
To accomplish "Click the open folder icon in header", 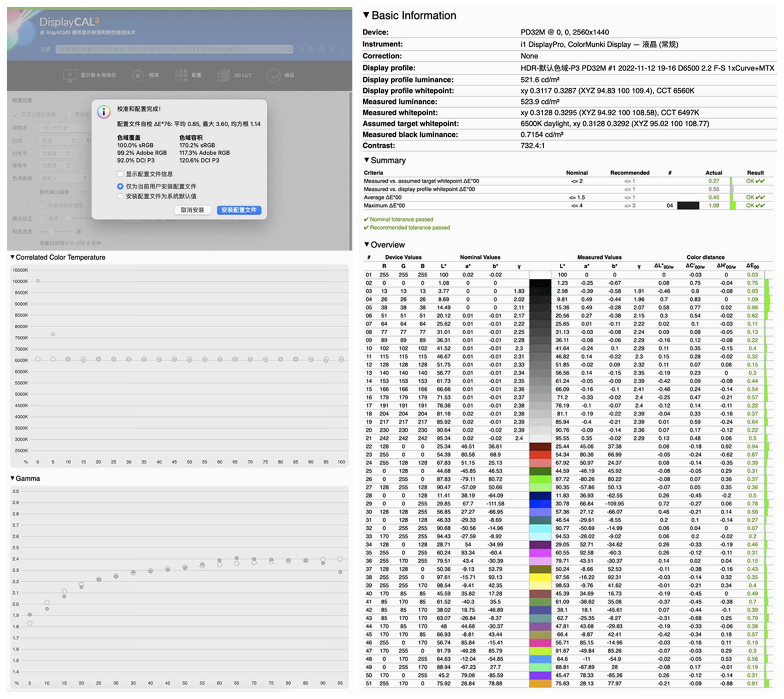I will [311, 49].
